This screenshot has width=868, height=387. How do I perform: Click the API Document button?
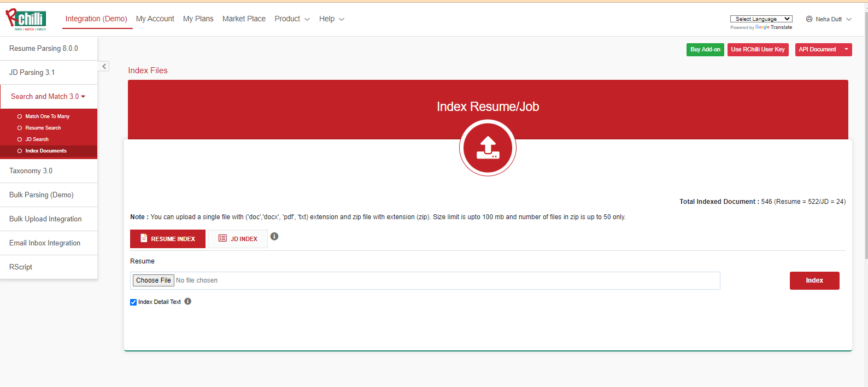(x=817, y=49)
